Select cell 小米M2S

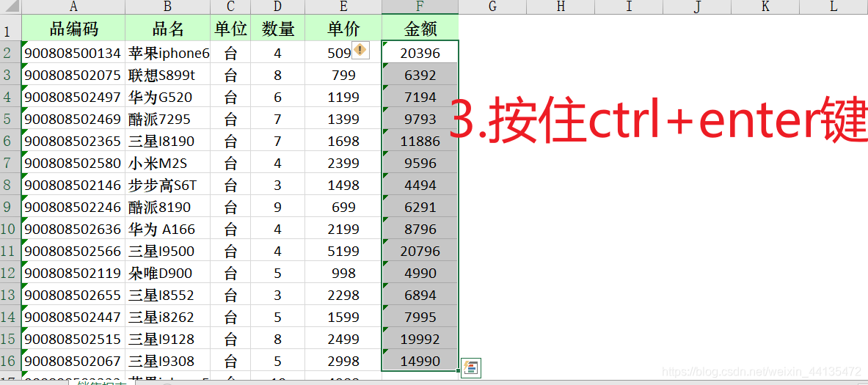pos(168,163)
